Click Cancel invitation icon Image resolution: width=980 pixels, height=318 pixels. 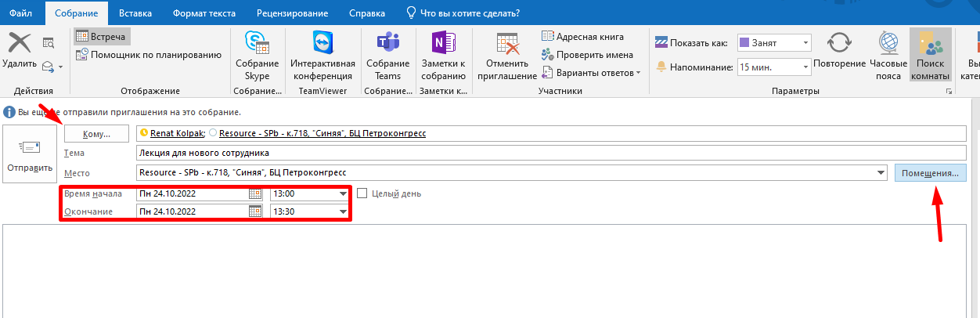pyautogui.click(x=507, y=44)
